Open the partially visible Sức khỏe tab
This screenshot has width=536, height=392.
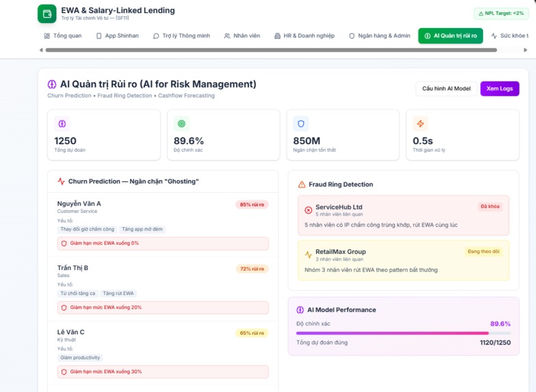(x=510, y=36)
